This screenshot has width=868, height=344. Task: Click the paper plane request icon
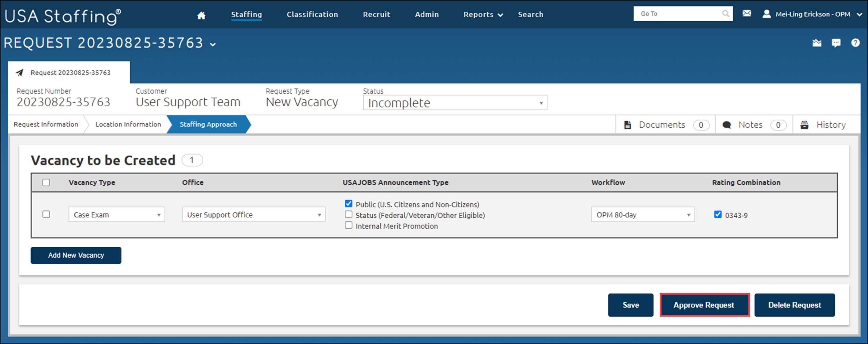[x=20, y=72]
